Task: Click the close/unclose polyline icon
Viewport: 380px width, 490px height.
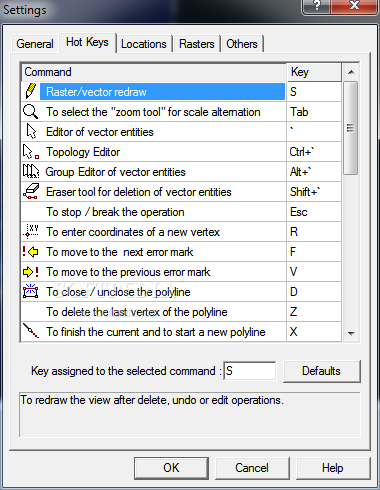Action: (x=30, y=291)
